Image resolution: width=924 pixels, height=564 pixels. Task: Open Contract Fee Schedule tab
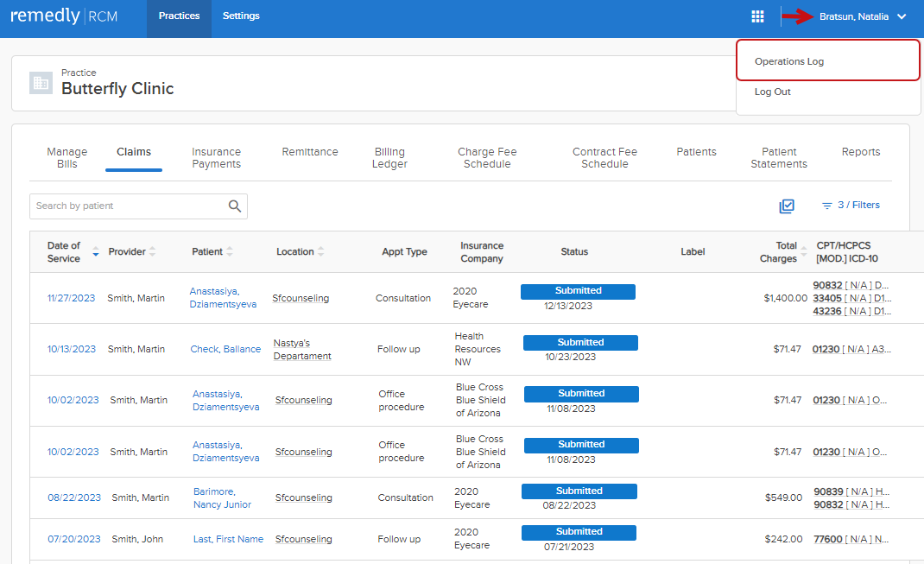click(x=604, y=158)
